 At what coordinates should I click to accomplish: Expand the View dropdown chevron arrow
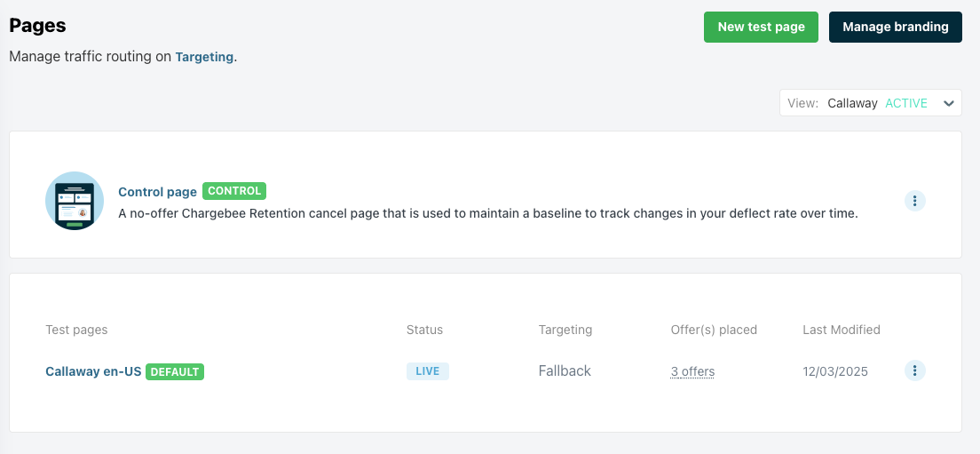(x=949, y=103)
